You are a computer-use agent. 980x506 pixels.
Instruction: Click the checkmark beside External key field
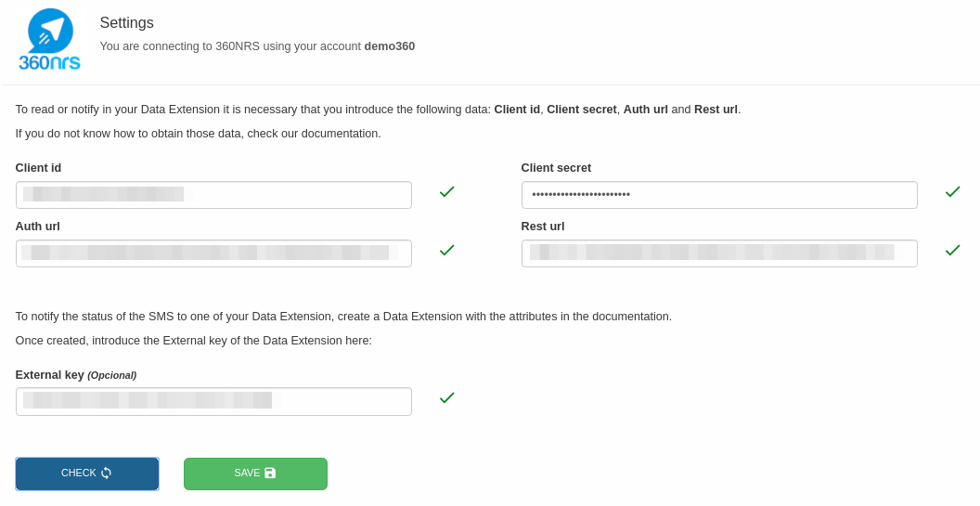pyautogui.click(x=446, y=397)
